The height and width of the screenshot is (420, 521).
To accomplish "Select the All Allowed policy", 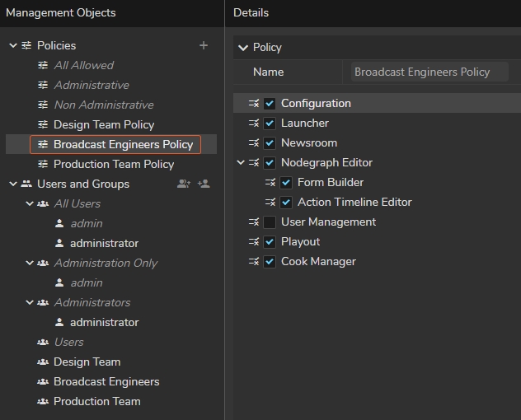I will [x=83, y=65].
